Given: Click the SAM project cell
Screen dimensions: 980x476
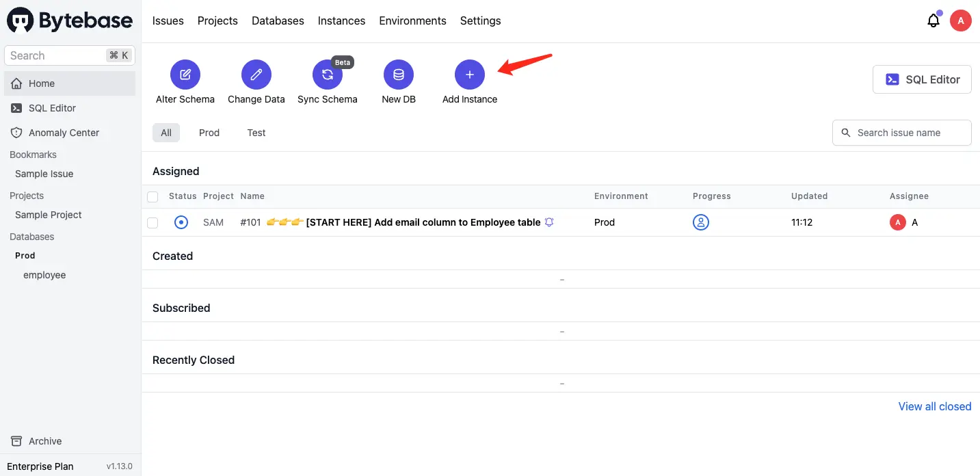Looking at the screenshot, I should point(213,222).
